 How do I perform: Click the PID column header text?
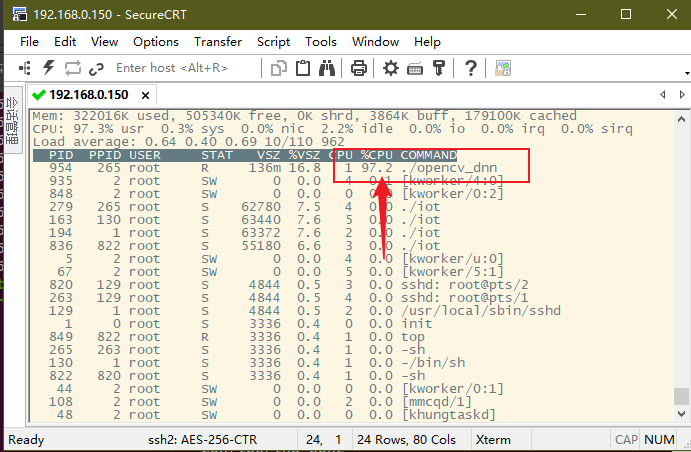coord(61,155)
